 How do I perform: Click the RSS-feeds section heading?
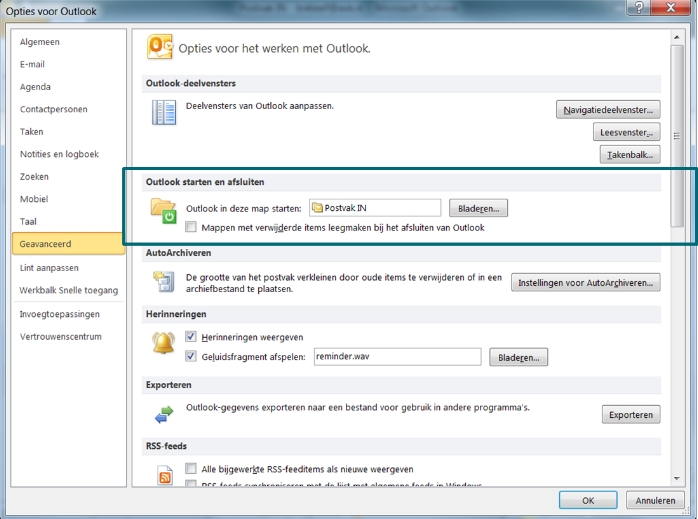pos(166,446)
